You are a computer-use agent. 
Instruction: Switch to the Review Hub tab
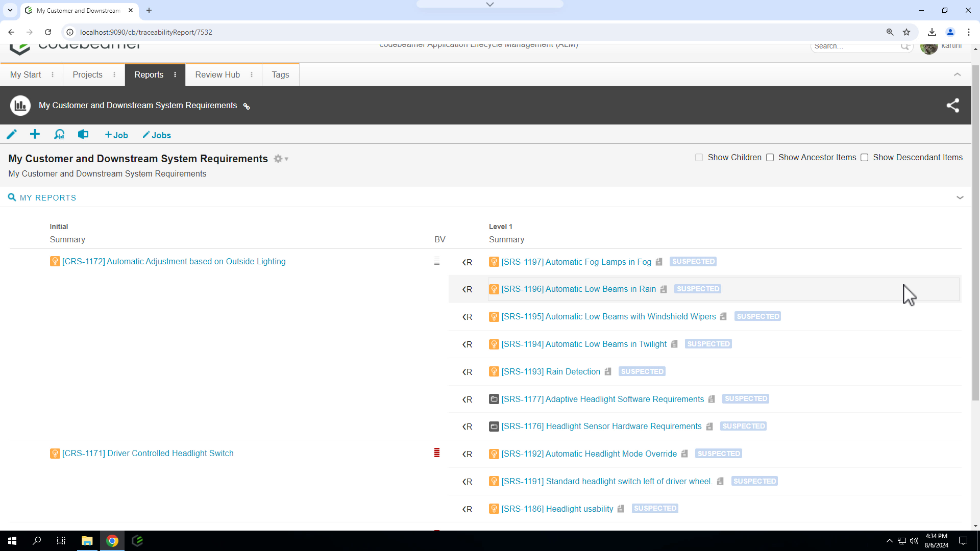pos(217,74)
